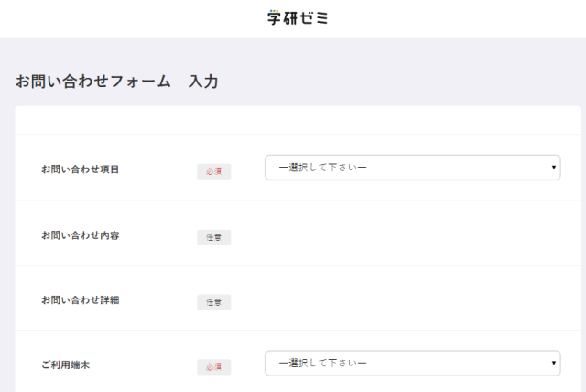Click the arrow on お問い合わせ項目 select box

click(555, 168)
